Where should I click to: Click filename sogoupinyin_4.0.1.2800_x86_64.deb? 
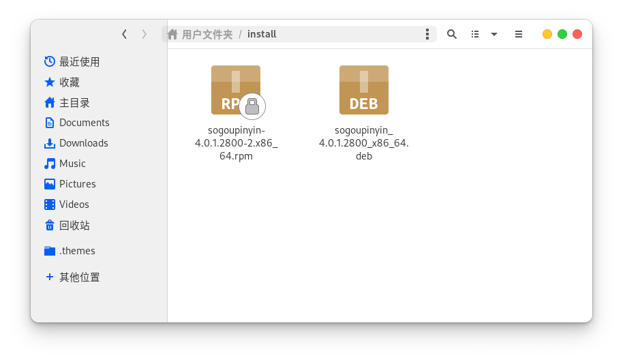pyautogui.click(x=364, y=143)
